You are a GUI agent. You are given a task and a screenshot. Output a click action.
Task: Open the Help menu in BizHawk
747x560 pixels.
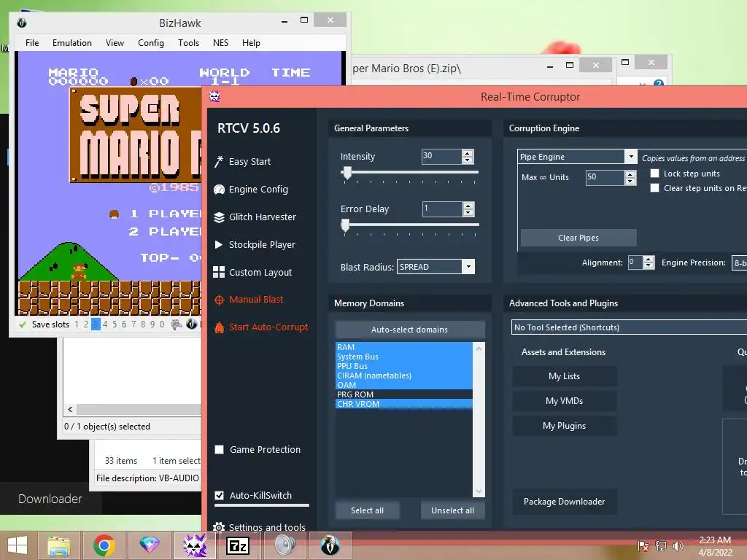pos(251,43)
